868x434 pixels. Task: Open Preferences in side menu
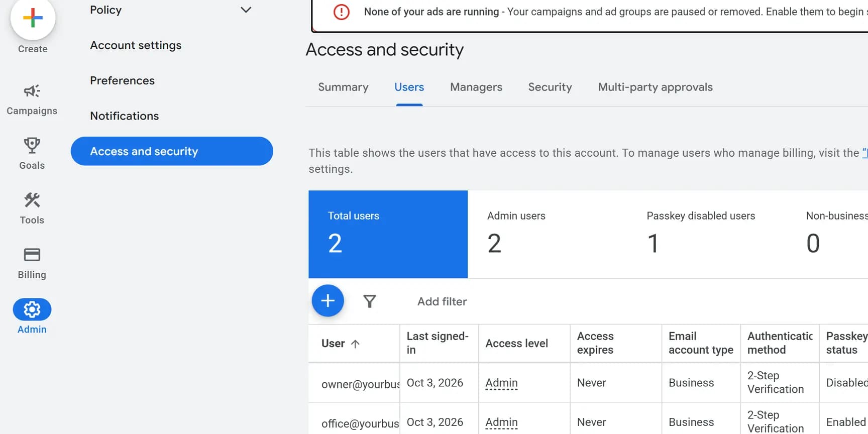click(122, 80)
